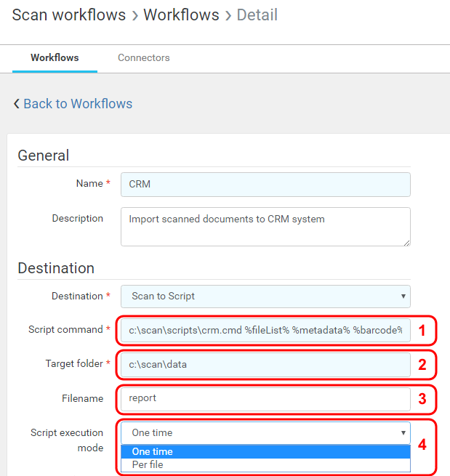Click the back chevron before Back to Workflows
Screen dimensions: 450x476
coord(16,104)
